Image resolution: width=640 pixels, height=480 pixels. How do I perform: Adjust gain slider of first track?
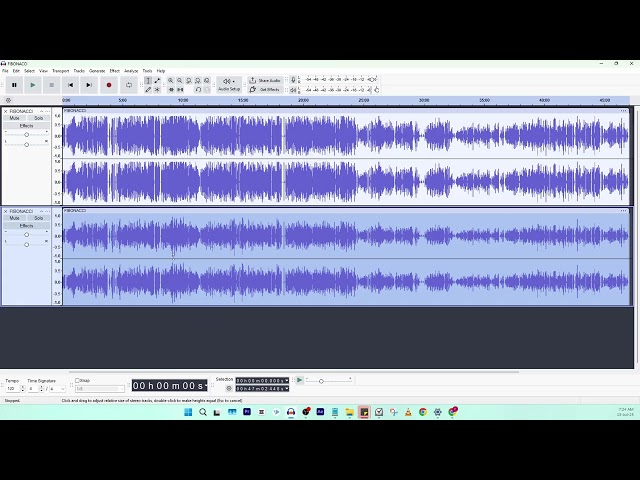click(x=27, y=135)
